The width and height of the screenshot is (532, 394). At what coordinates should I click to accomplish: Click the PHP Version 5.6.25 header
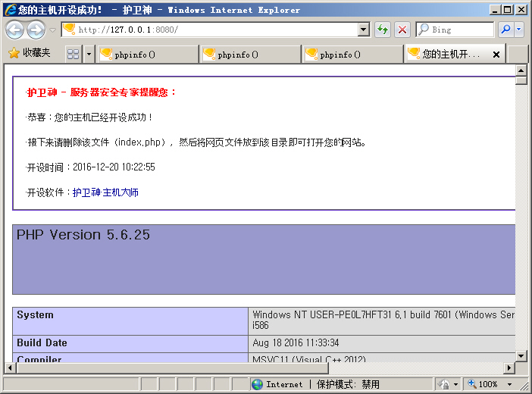pos(83,235)
